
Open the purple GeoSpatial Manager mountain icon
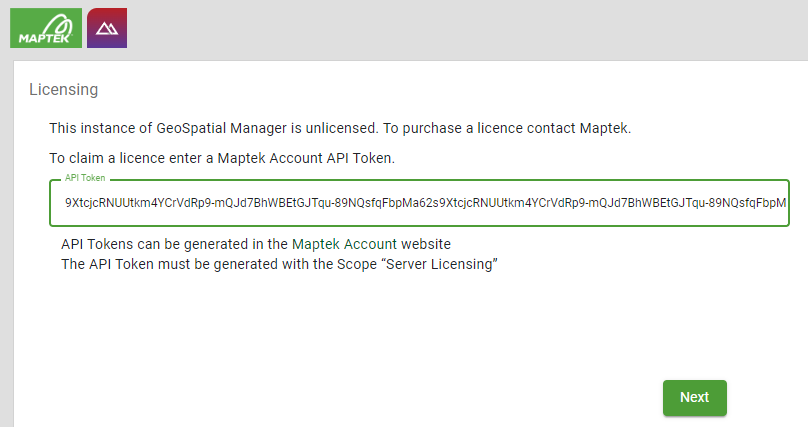(x=107, y=28)
